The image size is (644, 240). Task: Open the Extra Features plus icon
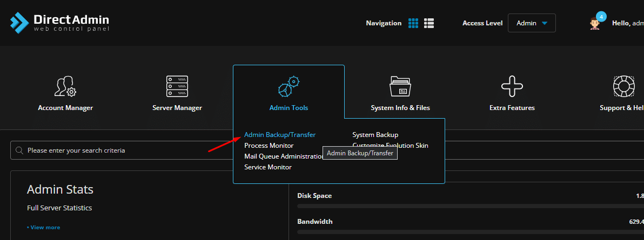coord(512,87)
